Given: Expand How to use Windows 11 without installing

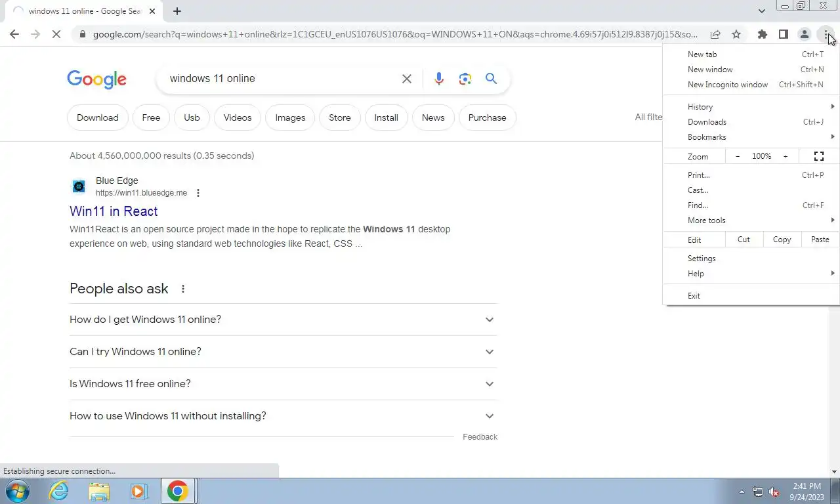Looking at the screenshot, I should [283, 416].
